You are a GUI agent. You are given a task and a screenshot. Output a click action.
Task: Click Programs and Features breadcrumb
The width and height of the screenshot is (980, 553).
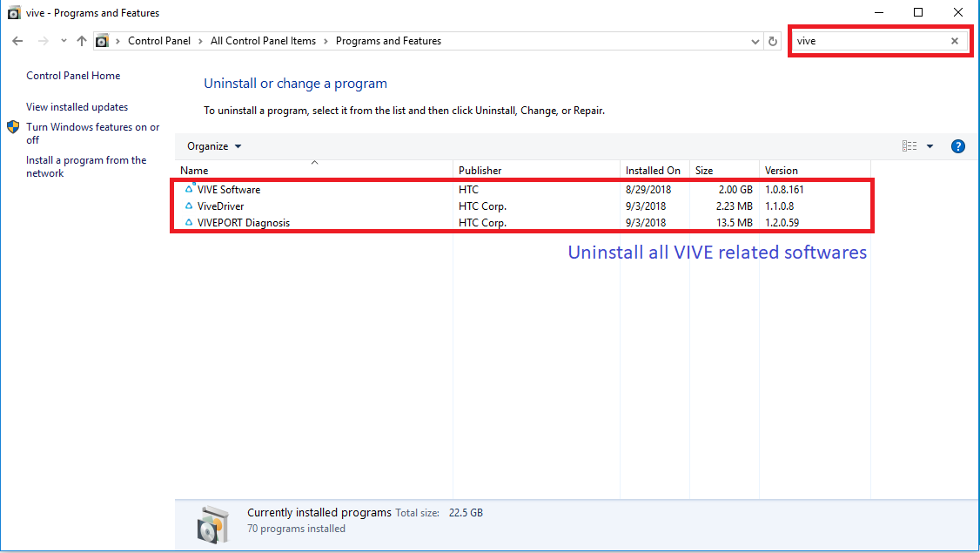click(388, 41)
